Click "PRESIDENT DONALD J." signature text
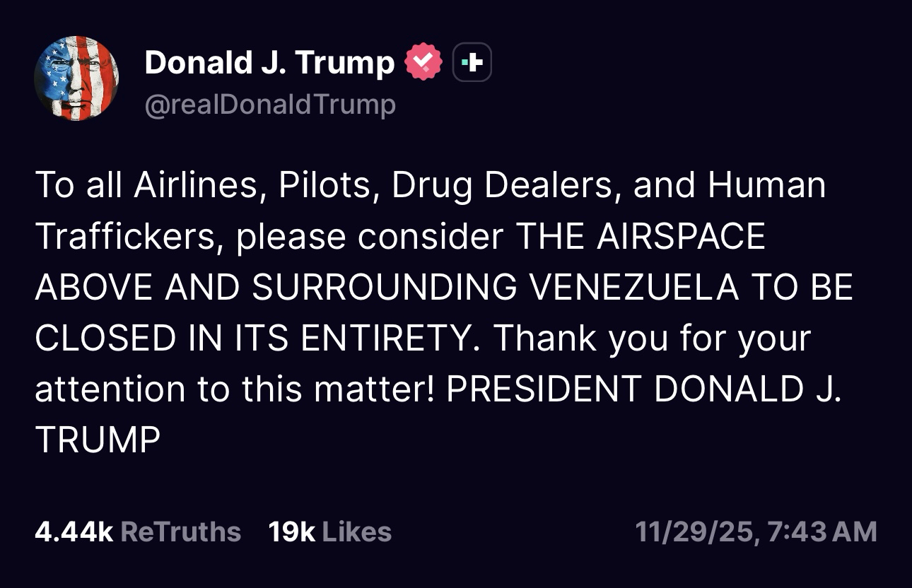Screen dimensions: 912x588 pyautogui.click(x=644, y=389)
